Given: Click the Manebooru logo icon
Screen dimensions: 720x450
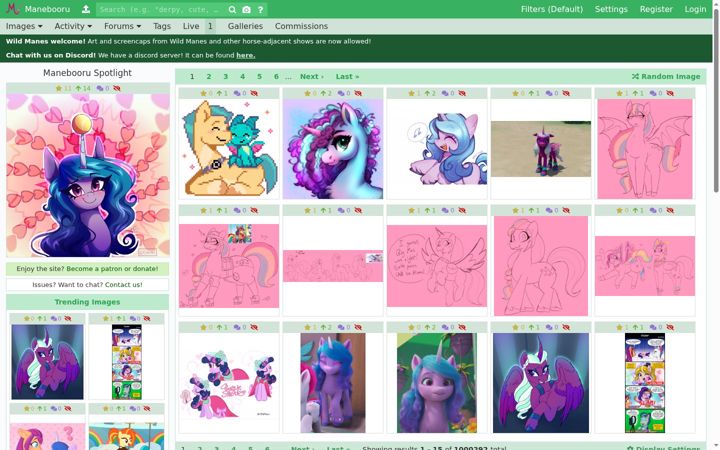Looking at the screenshot, I should pyautogui.click(x=13, y=9).
